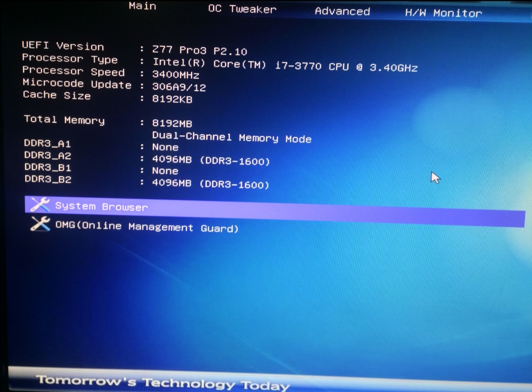Click the Processor Type label
Viewport: 532px width, 392px height.
[69, 59]
